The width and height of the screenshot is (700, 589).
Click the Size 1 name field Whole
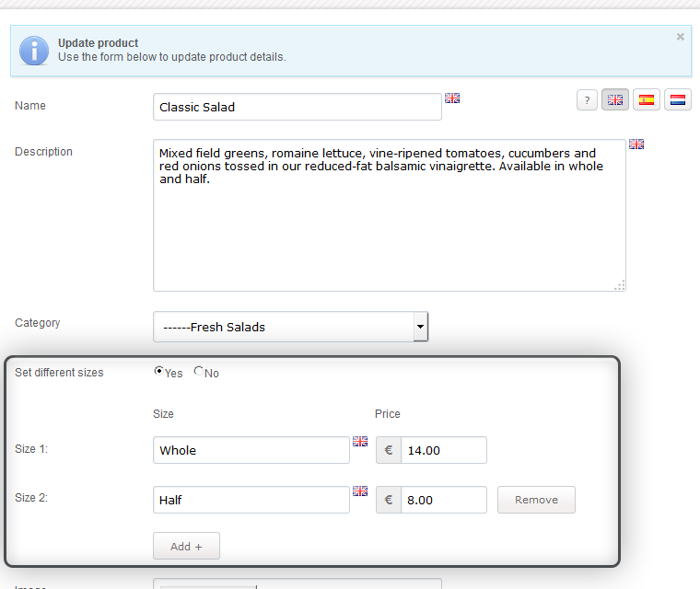[251, 450]
